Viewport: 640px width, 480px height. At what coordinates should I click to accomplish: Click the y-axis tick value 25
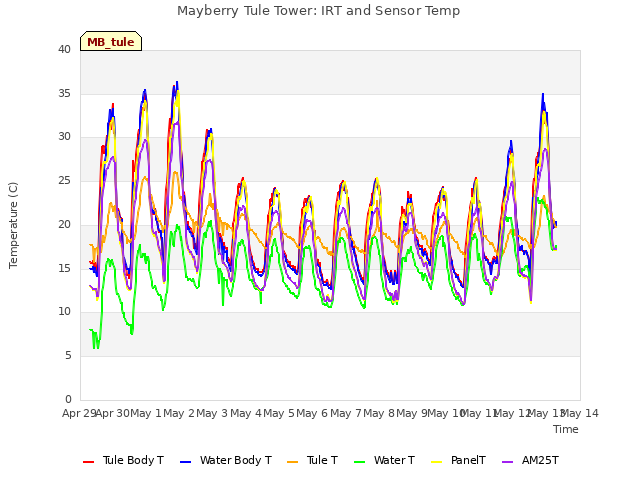(64, 180)
